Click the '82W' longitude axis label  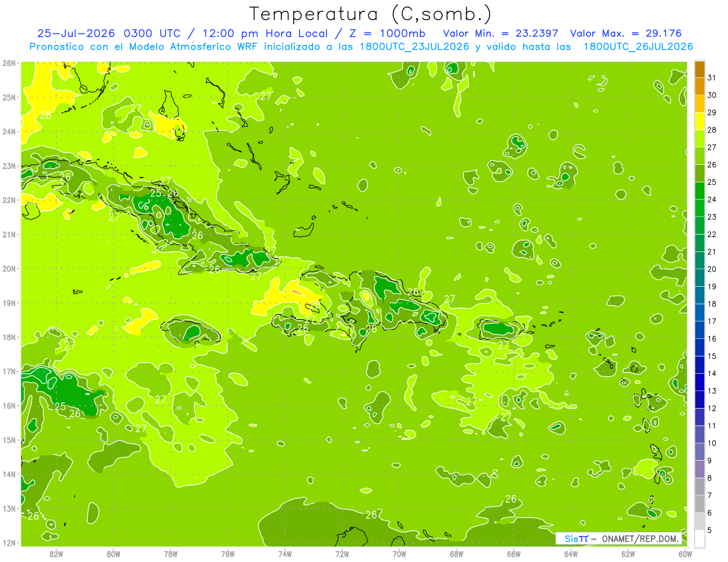pos(56,554)
